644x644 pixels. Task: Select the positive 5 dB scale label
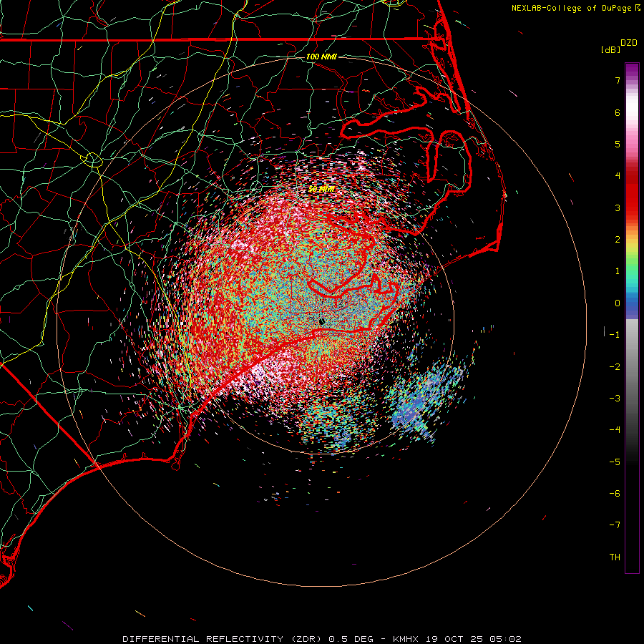point(618,144)
